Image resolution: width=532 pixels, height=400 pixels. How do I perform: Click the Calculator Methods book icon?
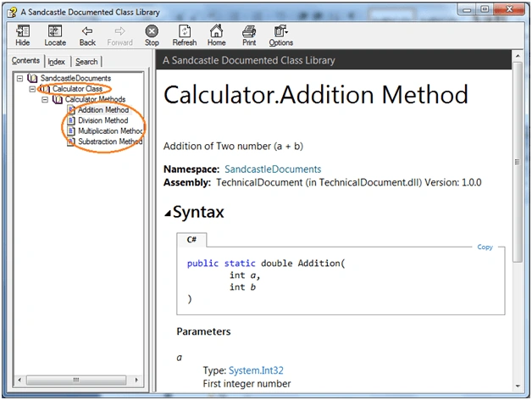58,99
